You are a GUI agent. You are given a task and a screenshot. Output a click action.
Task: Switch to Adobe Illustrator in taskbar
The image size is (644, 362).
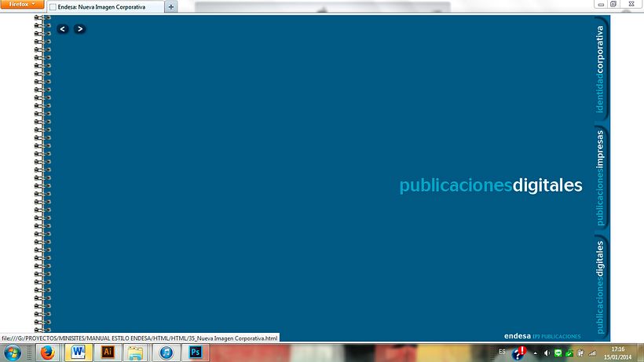tap(108, 353)
